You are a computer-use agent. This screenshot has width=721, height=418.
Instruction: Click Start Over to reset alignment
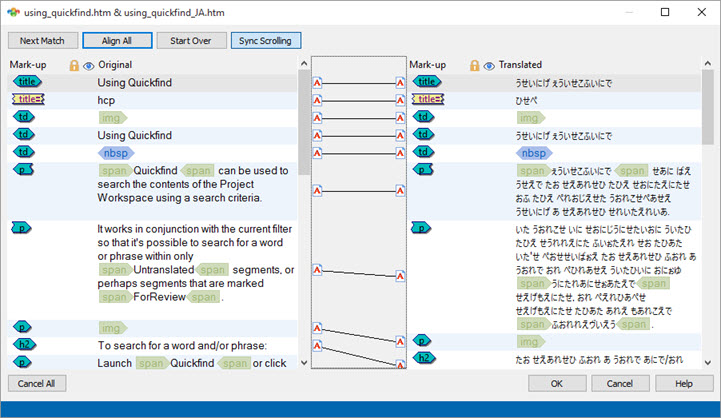(x=190, y=40)
